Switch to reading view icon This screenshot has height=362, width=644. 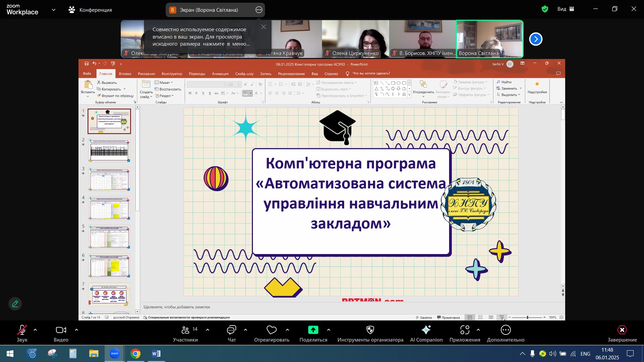[491, 317]
